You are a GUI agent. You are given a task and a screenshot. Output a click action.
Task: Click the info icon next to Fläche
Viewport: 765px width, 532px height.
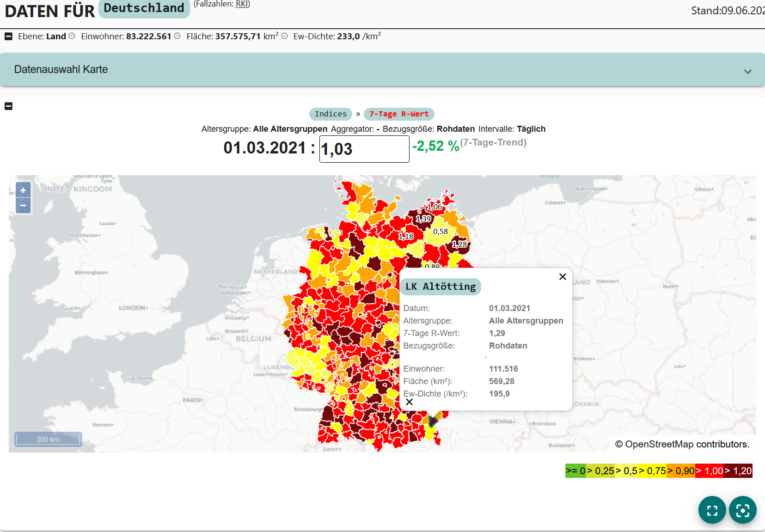point(285,36)
